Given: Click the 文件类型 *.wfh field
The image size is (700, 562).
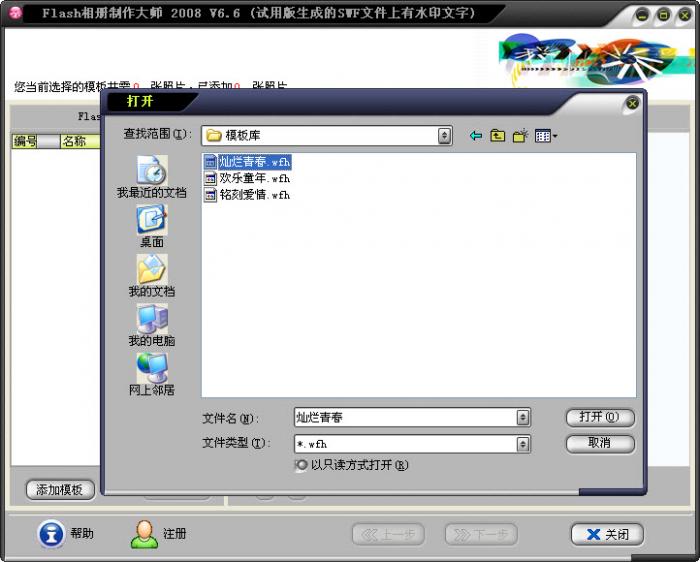Looking at the screenshot, I should coord(405,444).
